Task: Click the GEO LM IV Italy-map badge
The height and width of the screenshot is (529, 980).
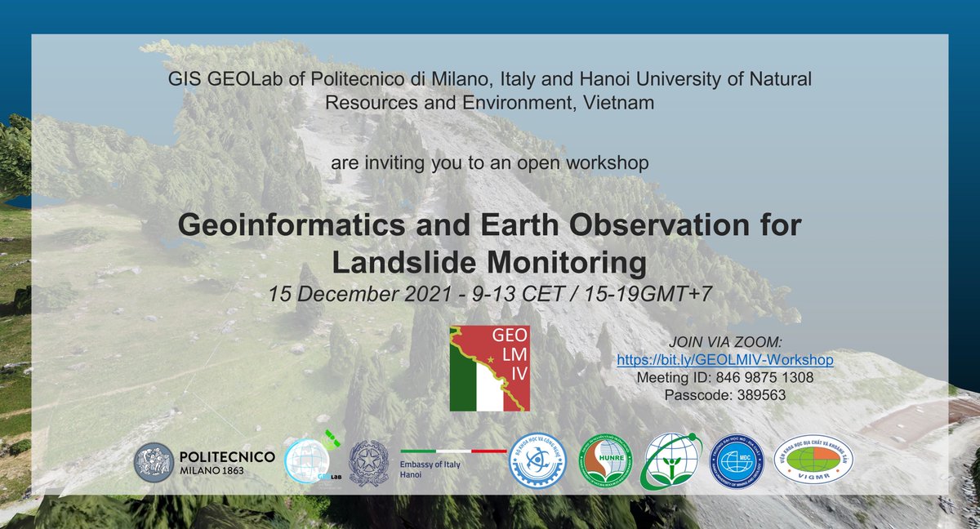Action: (488, 367)
